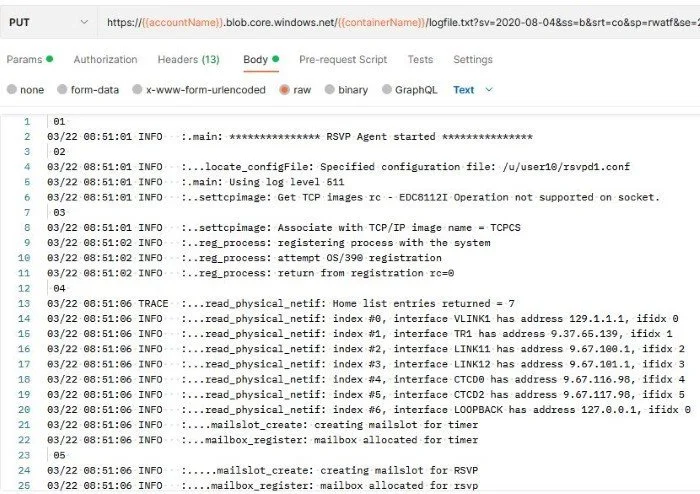Go to the request Settings tab
This screenshot has height=494, width=700.
[473, 60]
